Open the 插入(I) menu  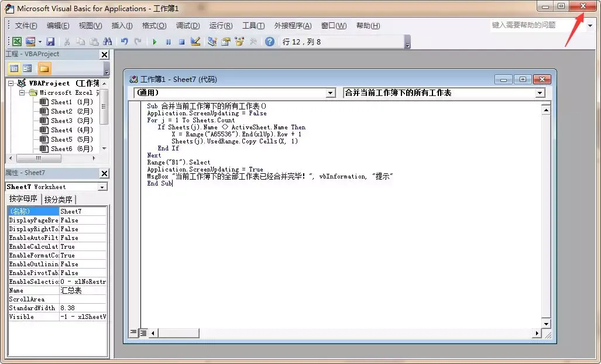coord(122,26)
